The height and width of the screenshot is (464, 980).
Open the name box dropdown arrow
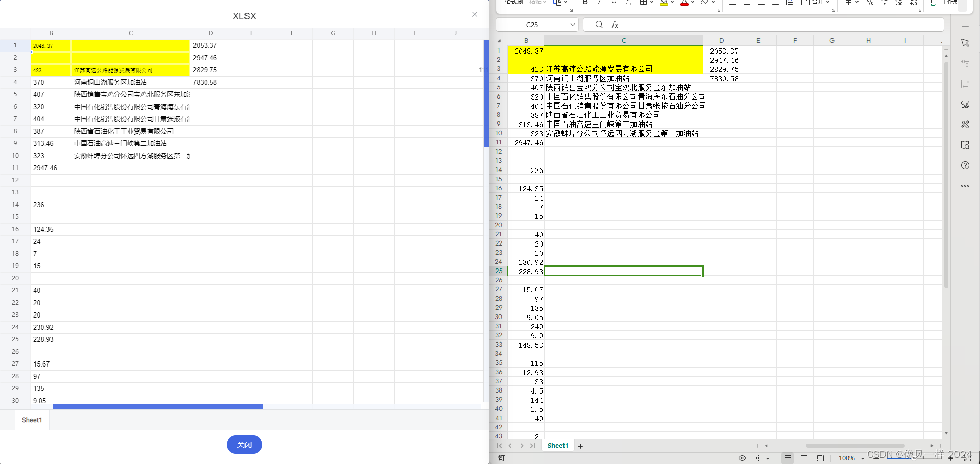click(x=573, y=25)
